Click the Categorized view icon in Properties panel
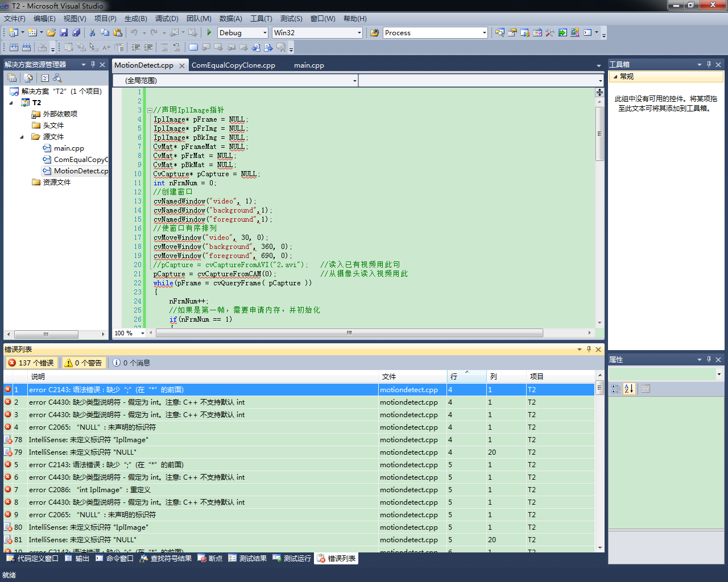Screen dimensions: 728x582 pos(616,389)
